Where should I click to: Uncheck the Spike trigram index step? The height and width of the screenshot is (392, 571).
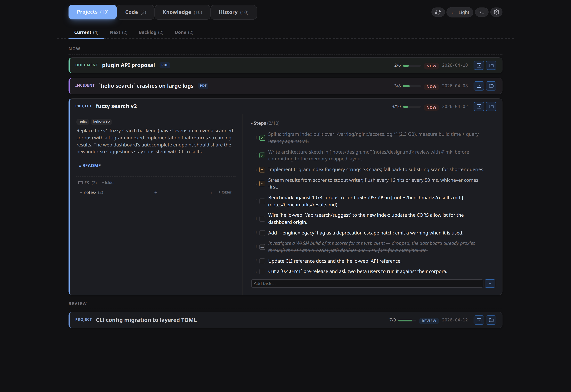pyautogui.click(x=262, y=138)
